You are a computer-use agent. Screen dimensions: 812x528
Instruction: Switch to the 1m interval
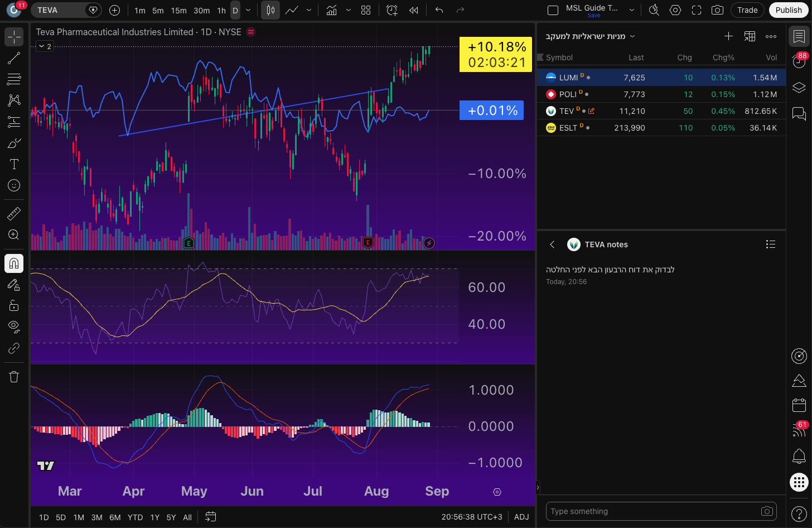click(140, 10)
